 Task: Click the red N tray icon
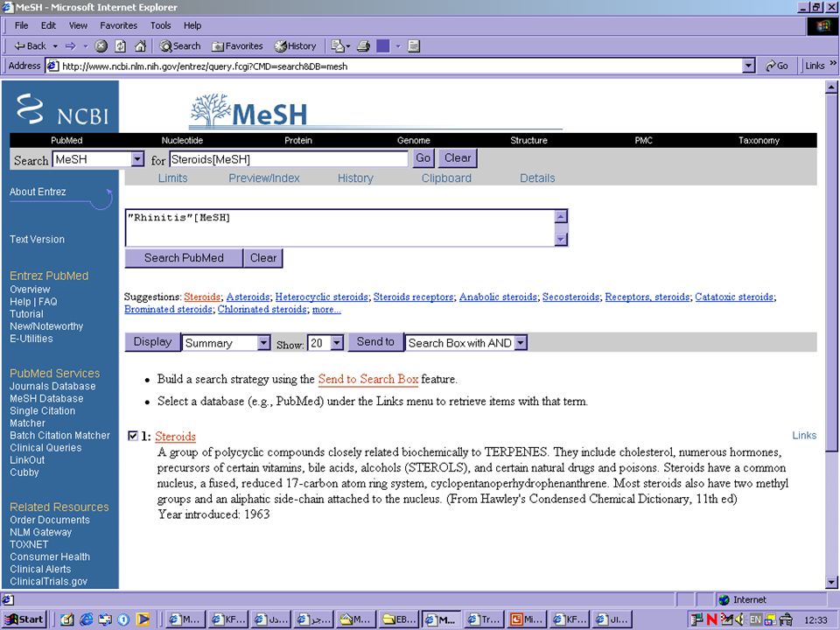tap(711, 619)
